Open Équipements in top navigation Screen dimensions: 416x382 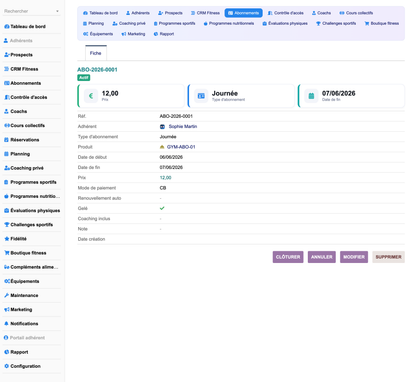pyautogui.click(x=98, y=34)
